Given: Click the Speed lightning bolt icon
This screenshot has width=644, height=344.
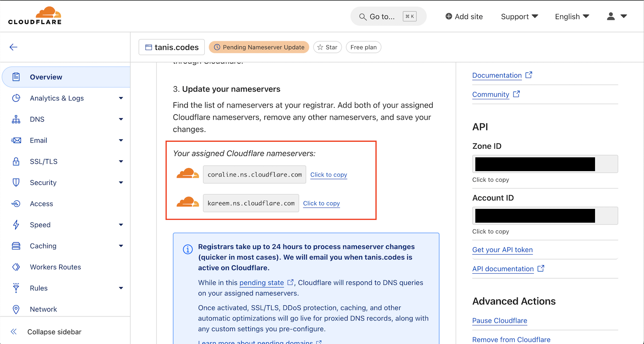Looking at the screenshot, I should click(16, 225).
